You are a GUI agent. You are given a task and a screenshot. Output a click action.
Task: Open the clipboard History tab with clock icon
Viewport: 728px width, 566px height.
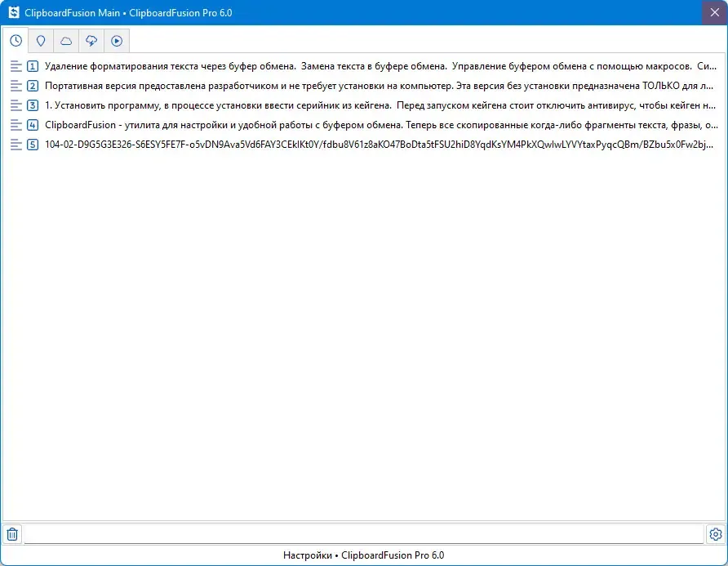[16, 41]
